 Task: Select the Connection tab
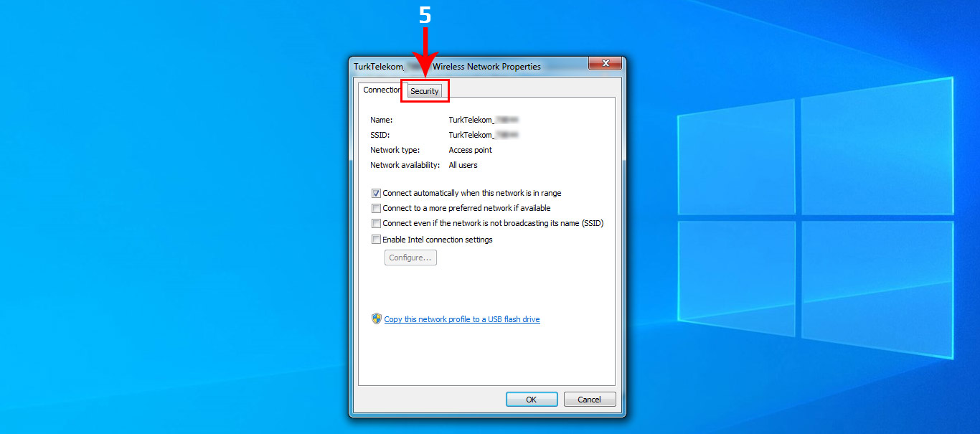[x=382, y=90]
